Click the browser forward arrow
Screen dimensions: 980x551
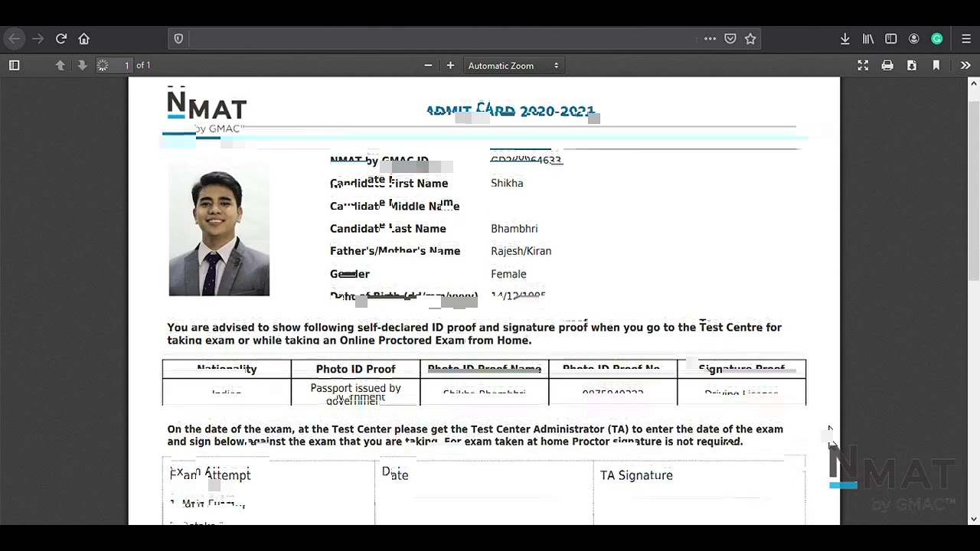[38, 38]
